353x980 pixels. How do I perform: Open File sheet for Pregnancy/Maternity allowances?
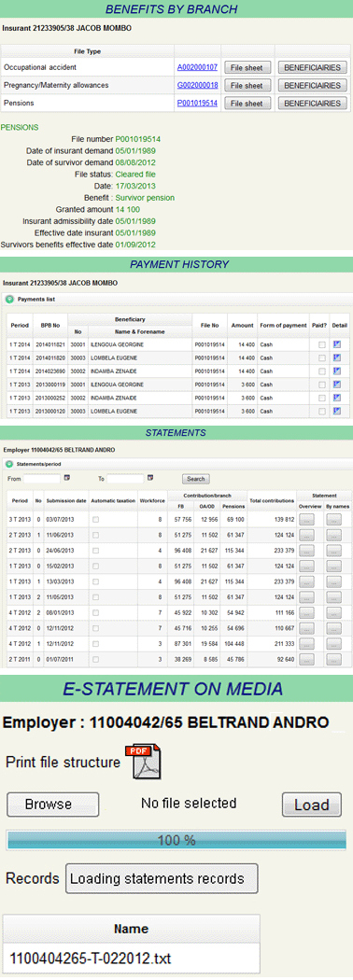point(247,85)
